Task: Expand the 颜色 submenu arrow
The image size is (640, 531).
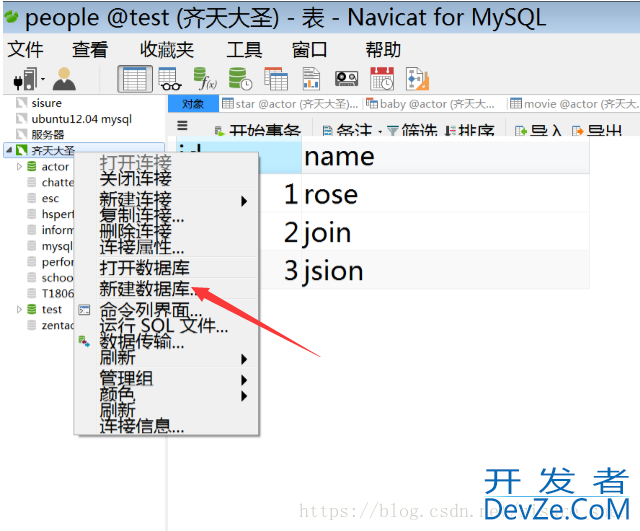Action: (244, 396)
